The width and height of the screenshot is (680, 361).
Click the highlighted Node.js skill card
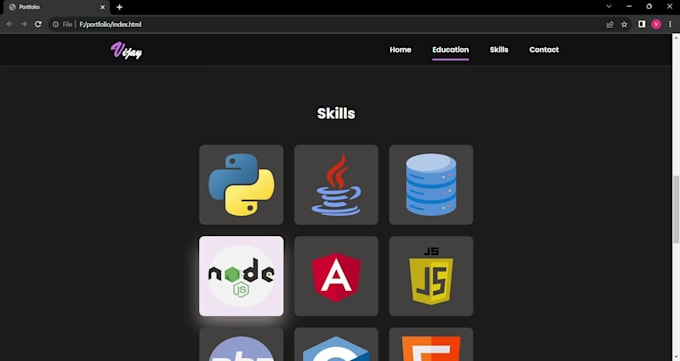pyautogui.click(x=241, y=276)
